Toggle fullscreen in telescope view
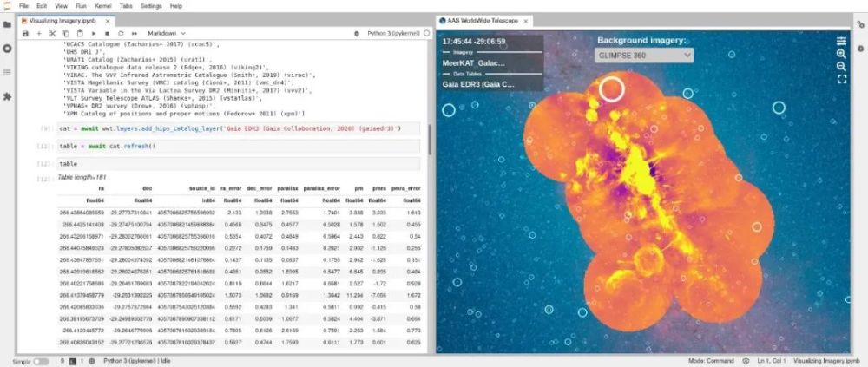The height and width of the screenshot is (367, 868). pyautogui.click(x=841, y=79)
